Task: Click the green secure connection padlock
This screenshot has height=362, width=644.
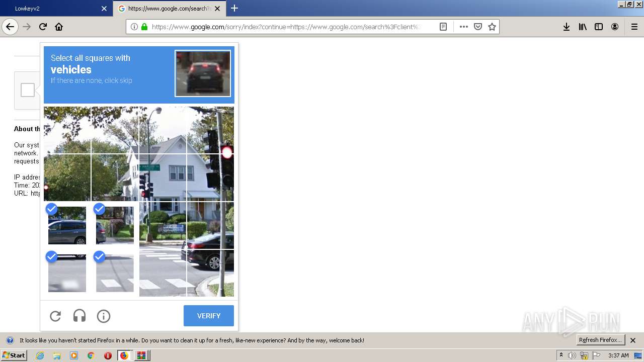Action: point(144,27)
